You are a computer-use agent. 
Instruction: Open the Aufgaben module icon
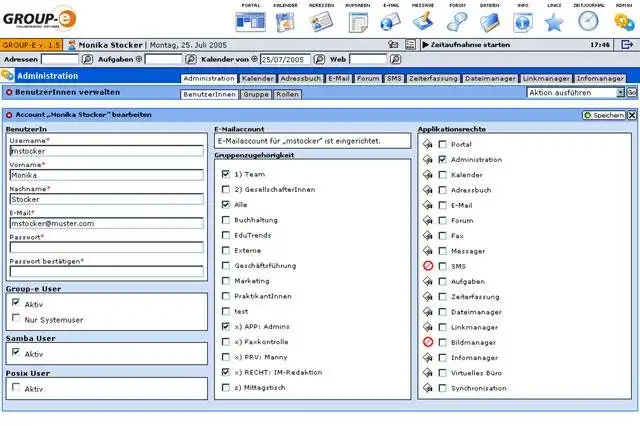[358, 22]
